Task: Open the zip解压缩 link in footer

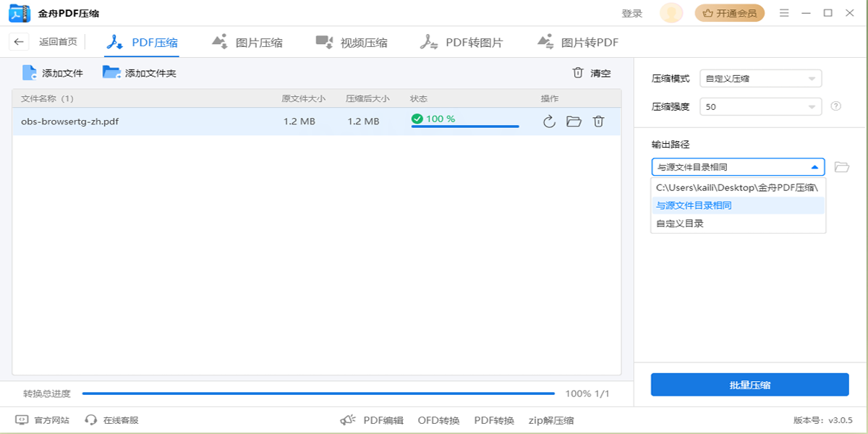Action: click(551, 420)
